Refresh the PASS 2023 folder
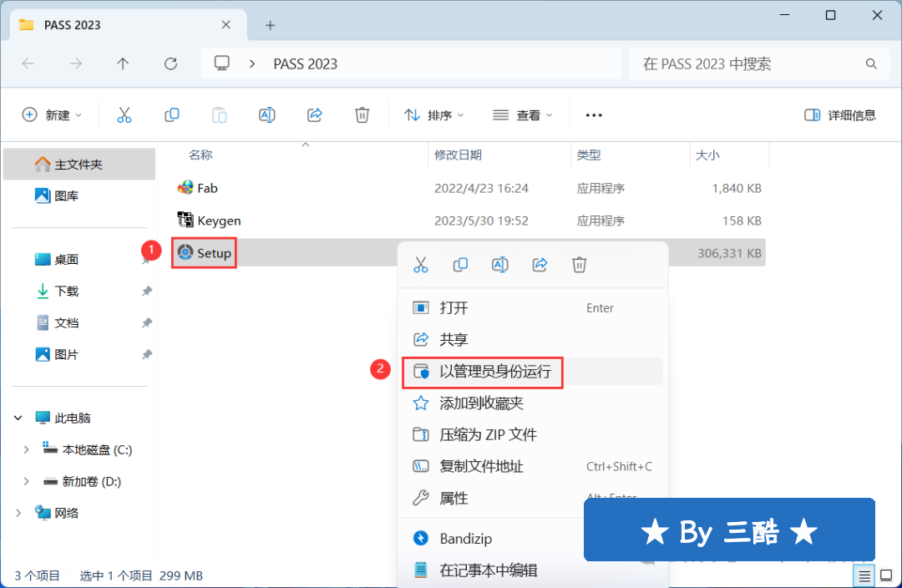 170,63
